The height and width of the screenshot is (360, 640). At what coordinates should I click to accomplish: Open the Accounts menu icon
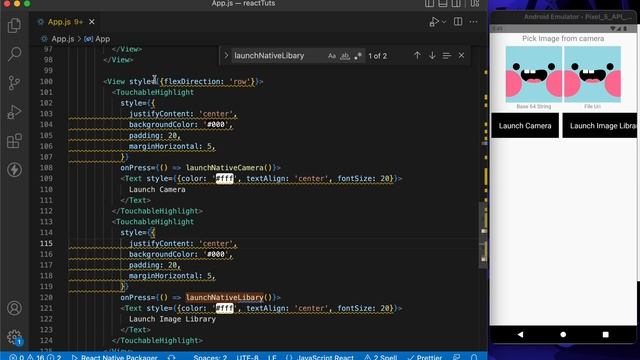click(x=14, y=308)
